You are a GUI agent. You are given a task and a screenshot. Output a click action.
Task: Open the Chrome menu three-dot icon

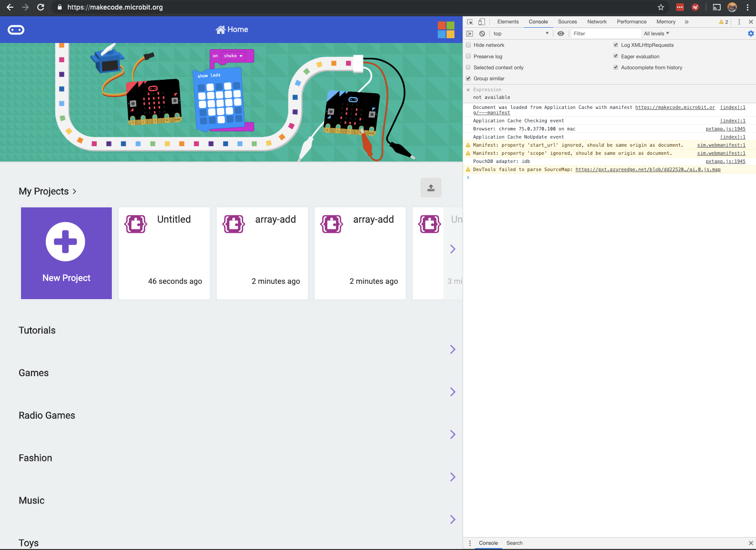(x=747, y=7)
